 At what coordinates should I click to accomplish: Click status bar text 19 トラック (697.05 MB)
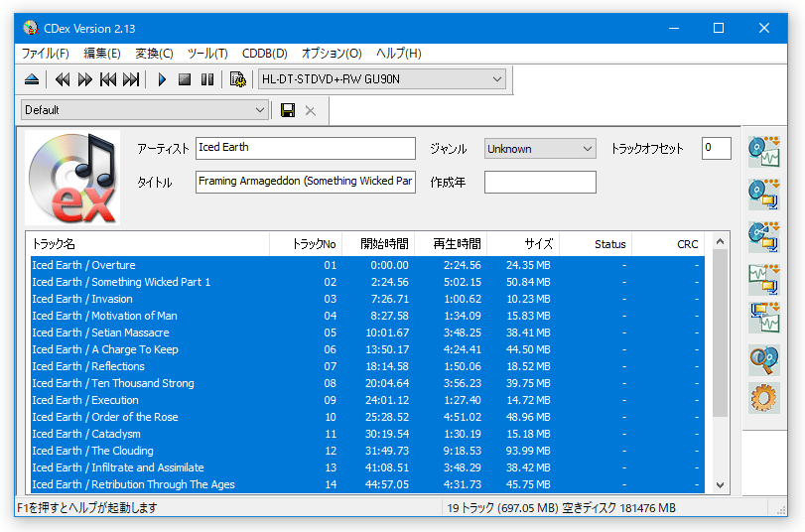pos(502,508)
